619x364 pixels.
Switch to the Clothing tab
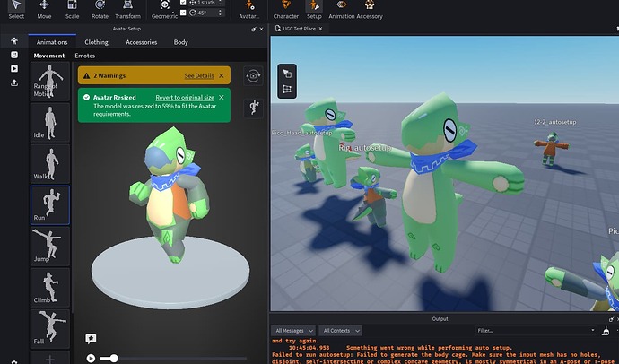click(x=96, y=42)
